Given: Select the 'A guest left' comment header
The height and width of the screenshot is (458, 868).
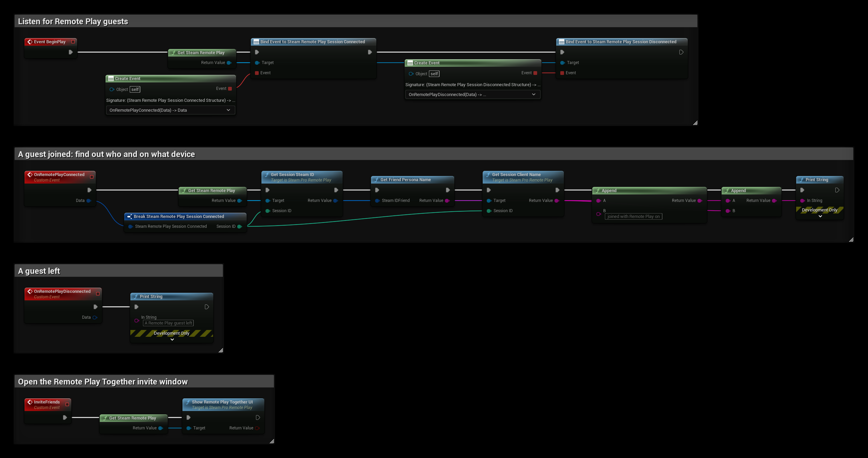Looking at the screenshot, I should pos(39,271).
